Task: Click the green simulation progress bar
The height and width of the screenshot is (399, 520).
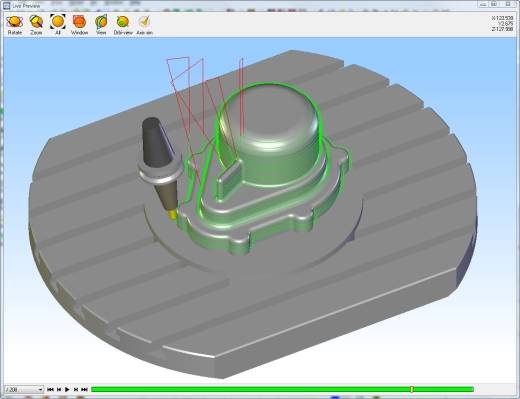Action: (x=282, y=389)
